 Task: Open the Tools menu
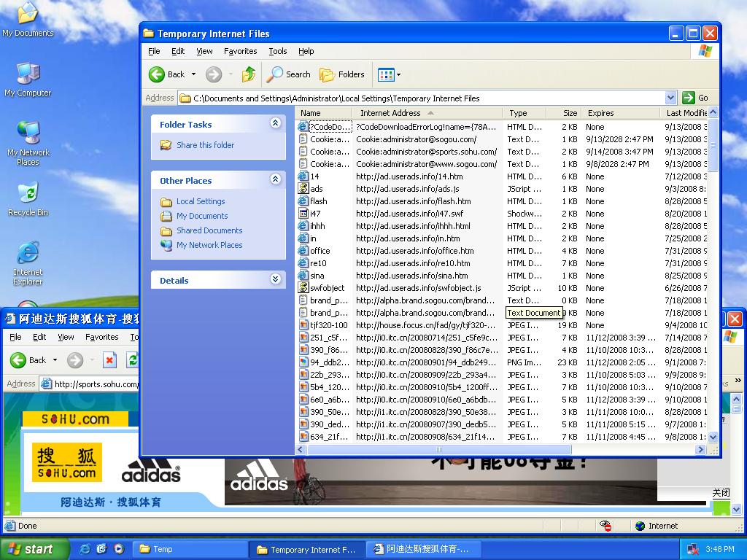tap(277, 51)
